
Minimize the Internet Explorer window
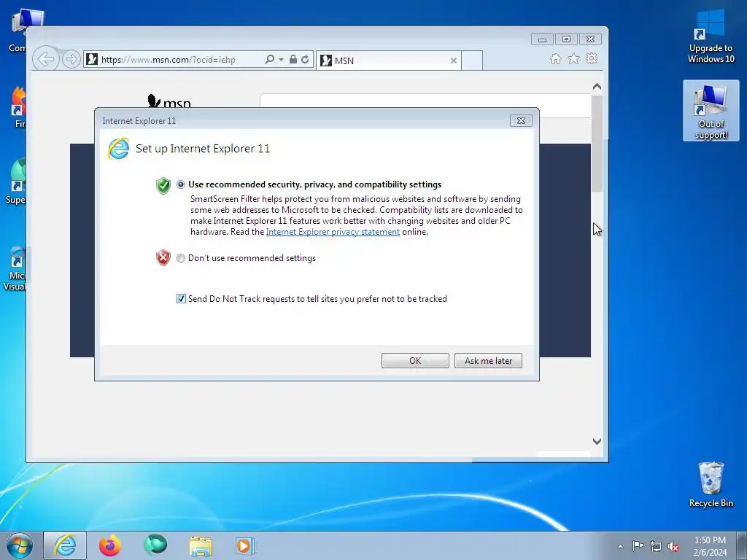tap(542, 39)
